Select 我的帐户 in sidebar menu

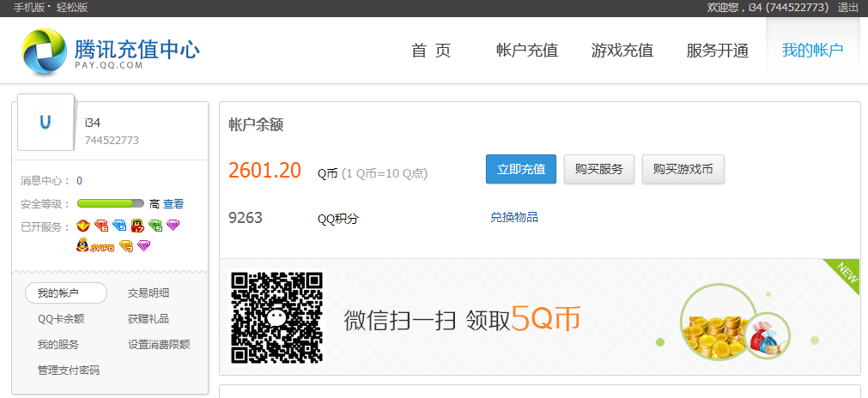[66, 293]
